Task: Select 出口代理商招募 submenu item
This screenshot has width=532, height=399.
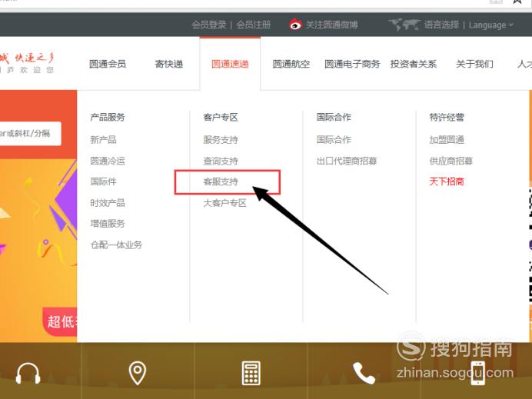Action: pyautogui.click(x=347, y=161)
